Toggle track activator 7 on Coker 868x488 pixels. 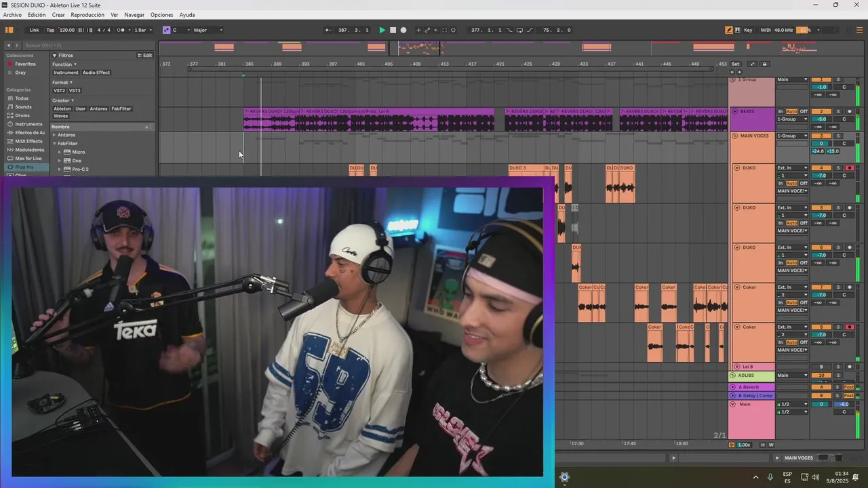click(x=821, y=287)
